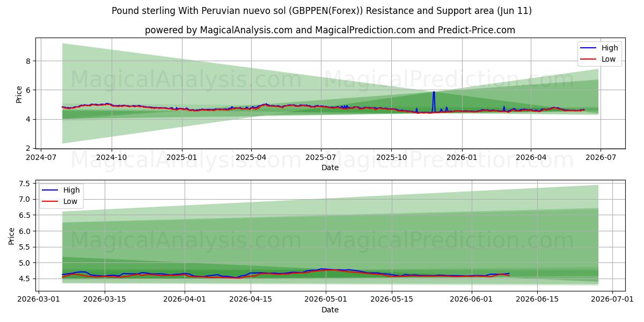Click the 2025-04 tick label
The width and height of the screenshot is (644, 322).
tap(251, 158)
